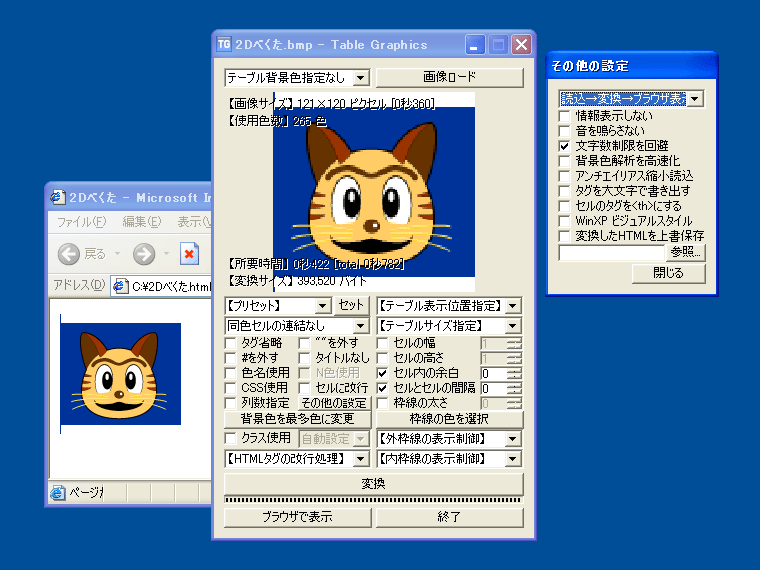Close the Table Graphics window
Image resolution: width=760 pixels, height=570 pixels.
[x=522, y=45]
